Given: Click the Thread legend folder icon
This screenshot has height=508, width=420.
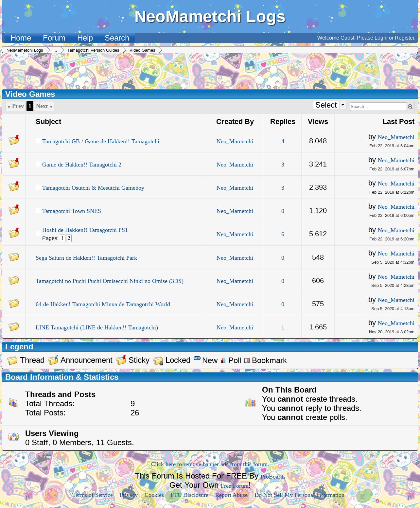Looking at the screenshot, I should coord(12,360).
